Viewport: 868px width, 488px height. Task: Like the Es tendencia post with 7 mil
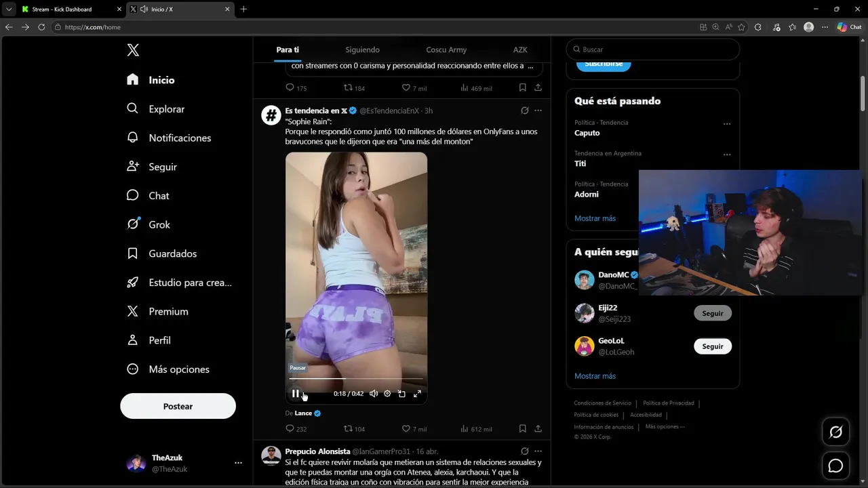(414, 429)
